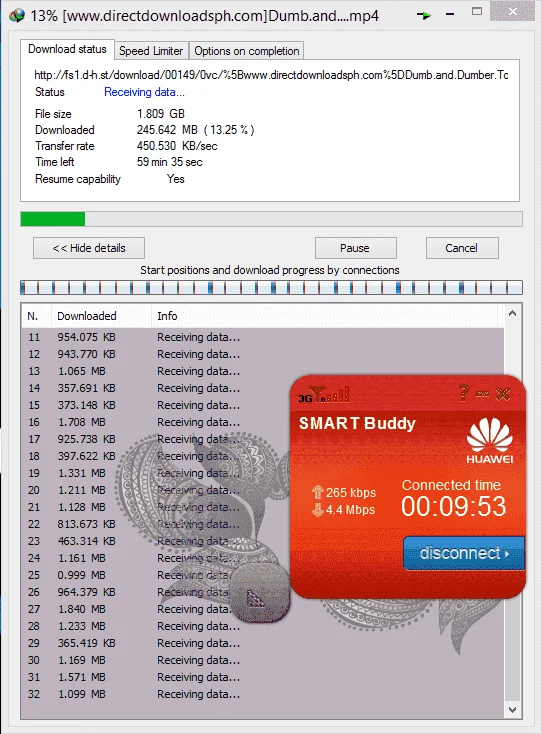Close the SMART Buddy widget
The image size is (542, 734).
[503, 394]
